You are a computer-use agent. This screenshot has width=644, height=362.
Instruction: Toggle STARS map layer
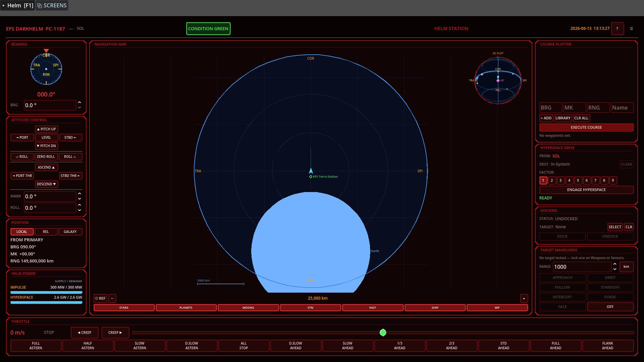pos(124,308)
